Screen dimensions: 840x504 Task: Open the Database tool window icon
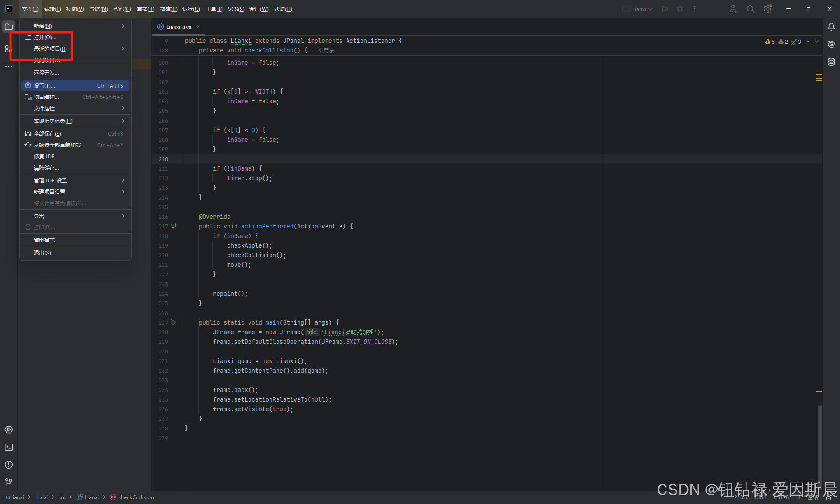click(x=831, y=62)
